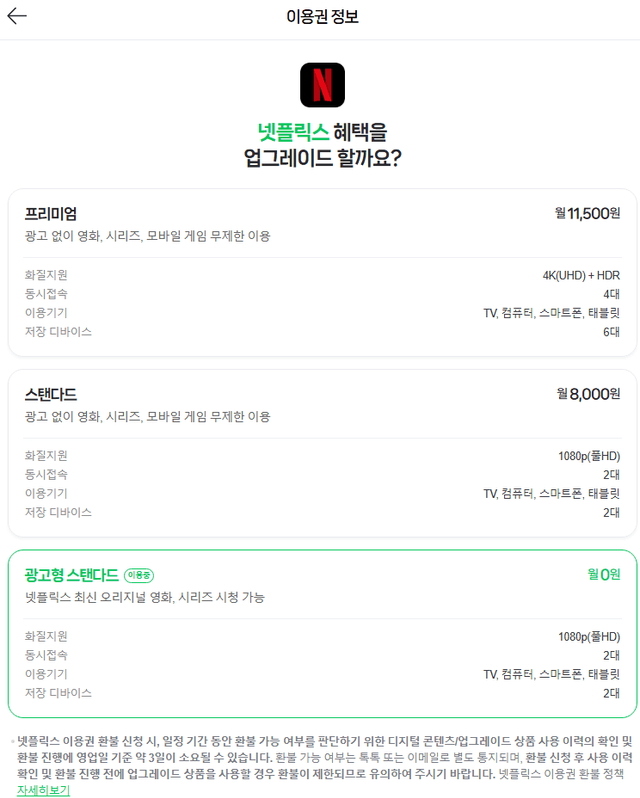Click the 스탠다드 plan title
Viewport: 640px width, 798px height.
51,394
